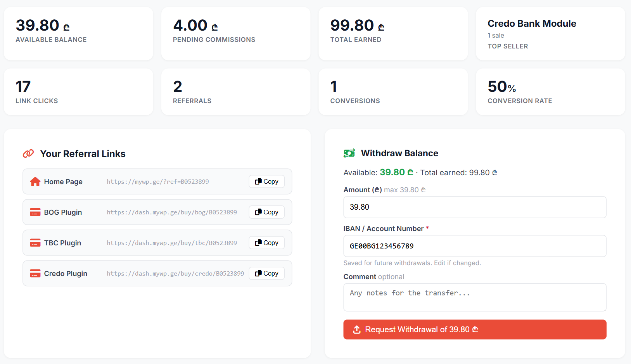Screen dimensions: 631x364
Task: Open the Credo Bank Module top seller card
Action: tap(550, 34)
